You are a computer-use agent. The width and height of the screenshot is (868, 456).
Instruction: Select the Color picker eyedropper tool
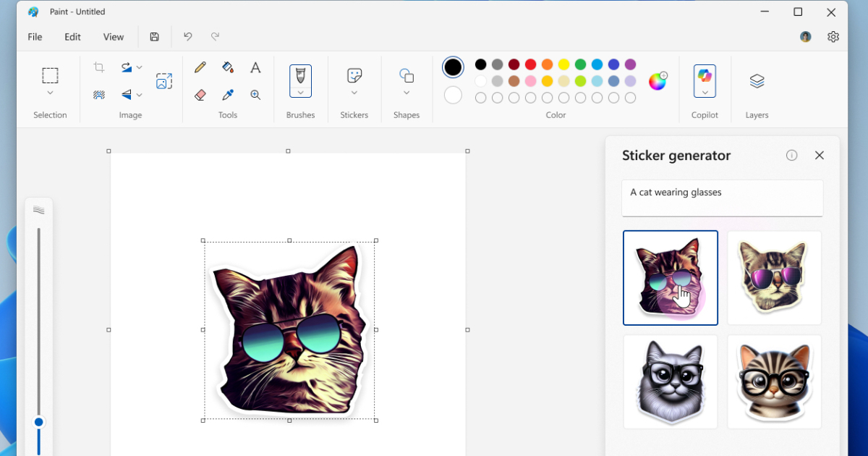228,95
